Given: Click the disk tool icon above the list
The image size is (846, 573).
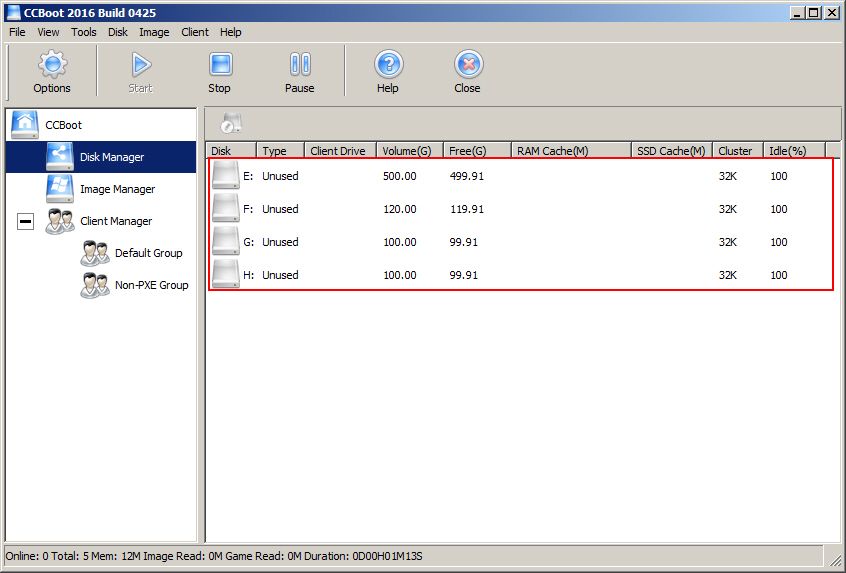Looking at the screenshot, I should (x=231, y=124).
